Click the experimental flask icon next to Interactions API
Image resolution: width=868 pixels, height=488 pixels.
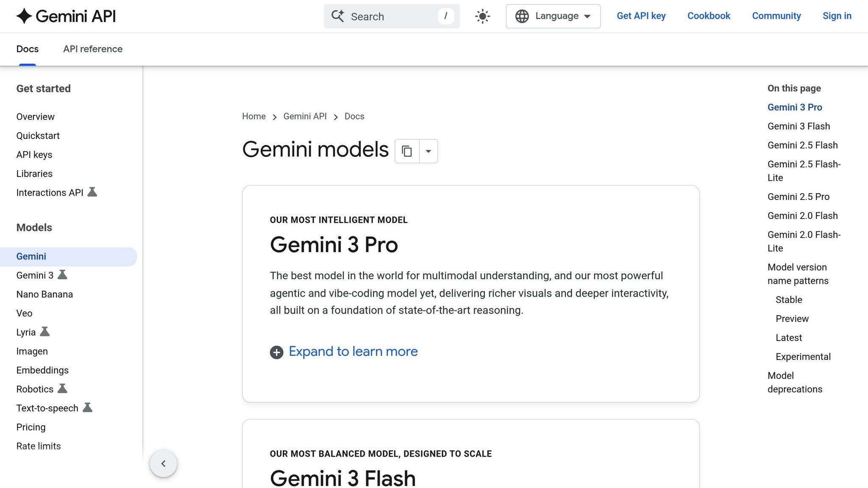[x=93, y=192]
